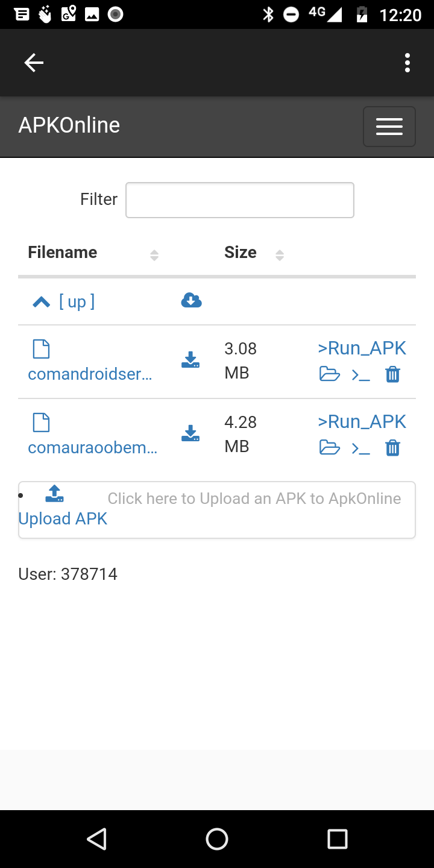Click the upload tray icon
The height and width of the screenshot is (868, 434).
pos(54,494)
